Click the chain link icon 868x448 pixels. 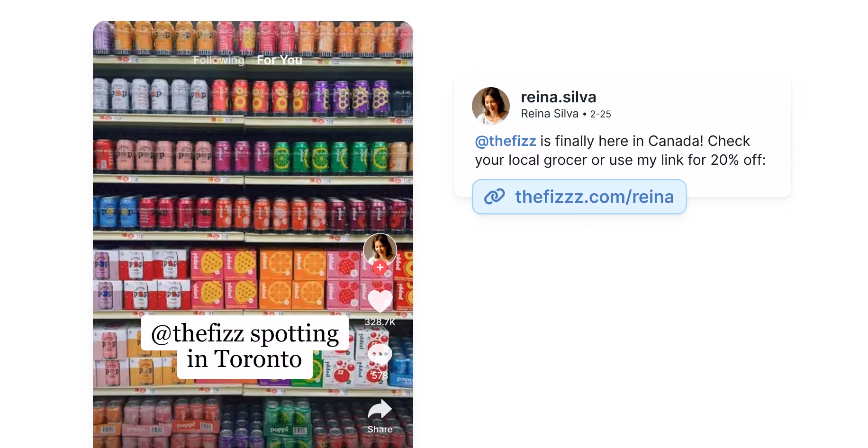tap(495, 197)
